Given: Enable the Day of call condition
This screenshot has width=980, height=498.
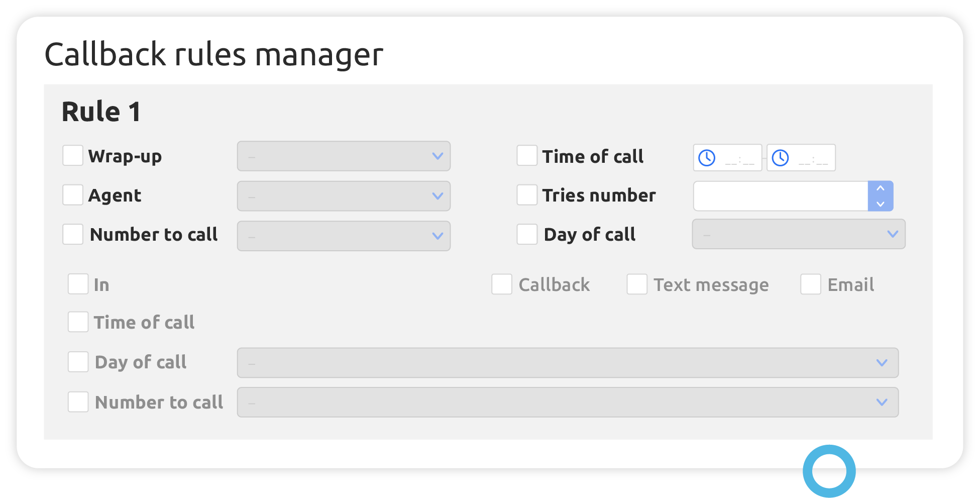Looking at the screenshot, I should [526, 234].
